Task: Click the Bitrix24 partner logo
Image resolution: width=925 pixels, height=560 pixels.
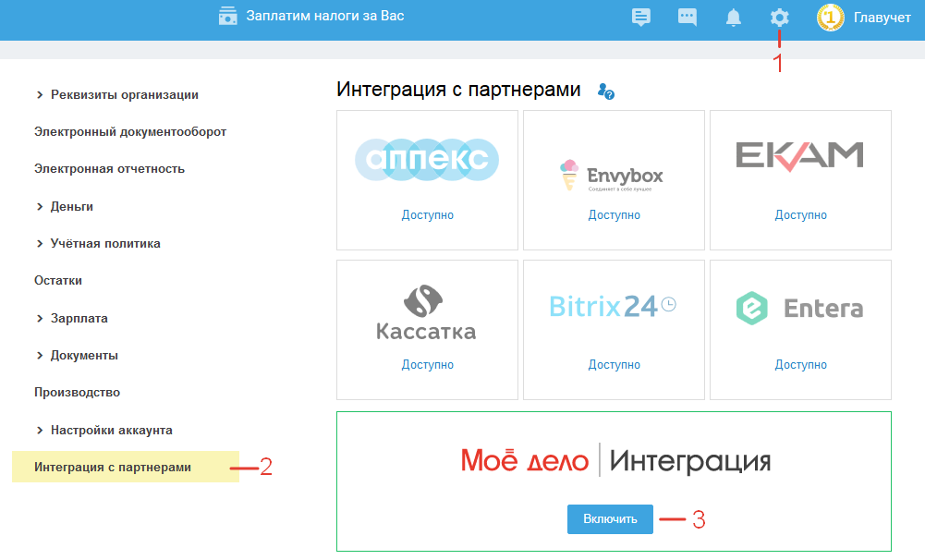Action: pos(613,306)
